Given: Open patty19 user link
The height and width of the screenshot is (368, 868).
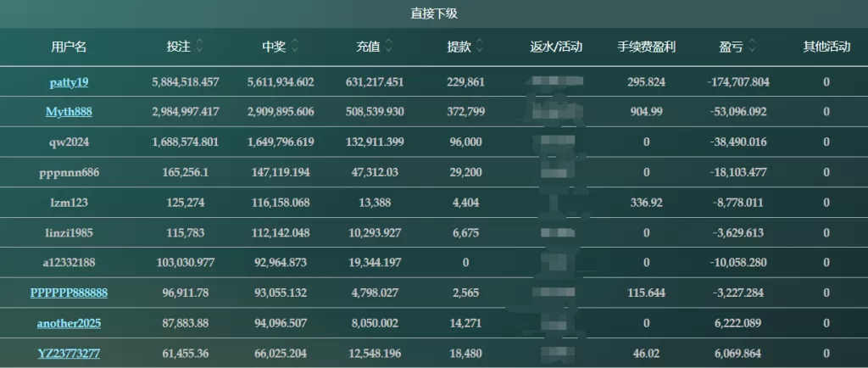Looking at the screenshot, I should pyautogui.click(x=70, y=82).
